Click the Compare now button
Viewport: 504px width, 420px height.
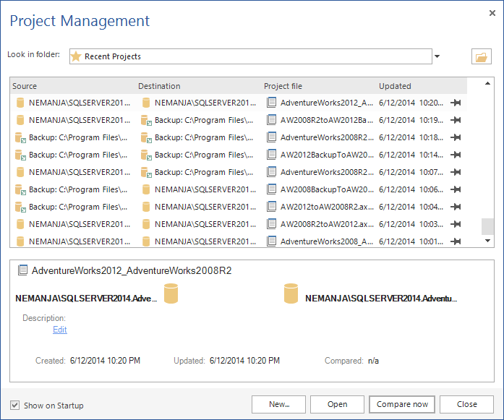[402, 404]
